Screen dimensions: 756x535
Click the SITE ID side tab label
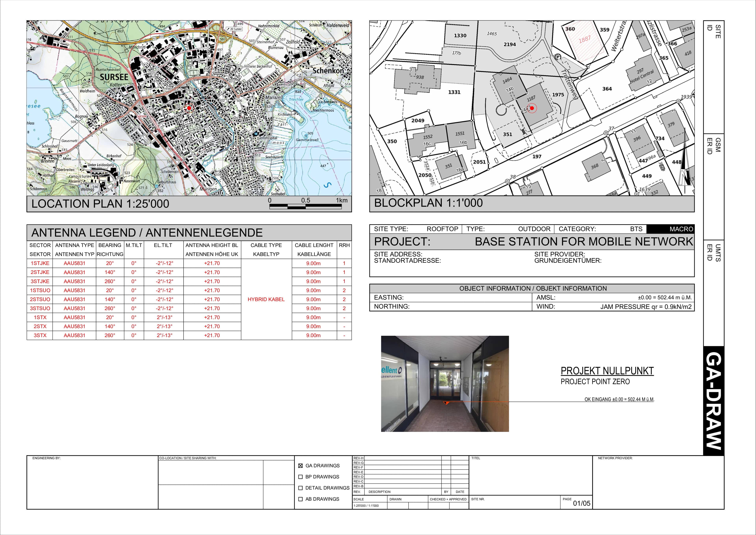click(713, 32)
